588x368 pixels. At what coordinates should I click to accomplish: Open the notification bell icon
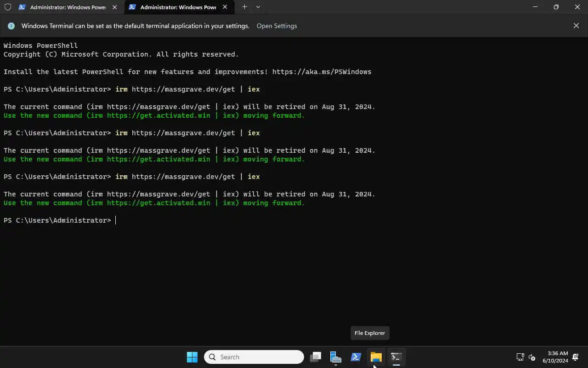pyautogui.click(x=575, y=357)
